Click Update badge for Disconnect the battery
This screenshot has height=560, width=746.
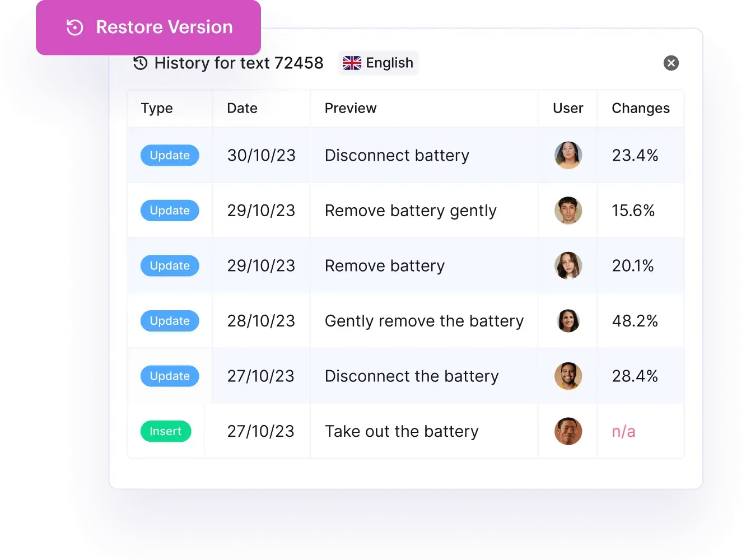tap(170, 376)
